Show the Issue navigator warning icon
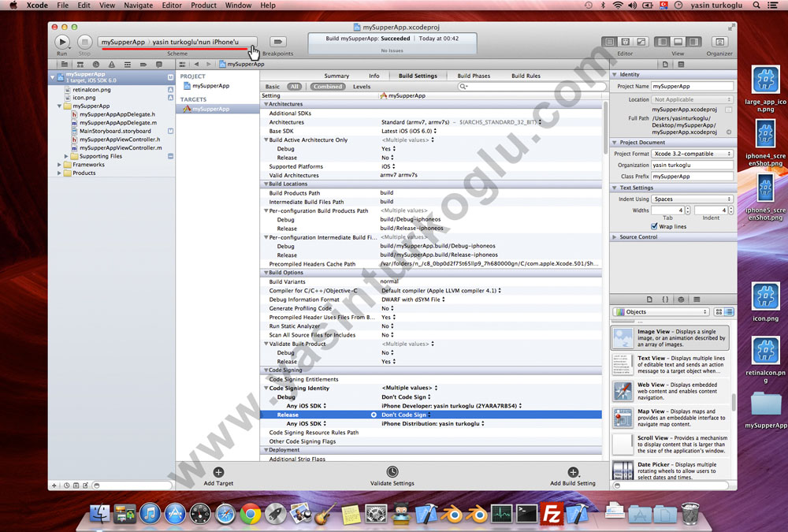The height and width of the screenshot is (532, 788). click(112, 65)
